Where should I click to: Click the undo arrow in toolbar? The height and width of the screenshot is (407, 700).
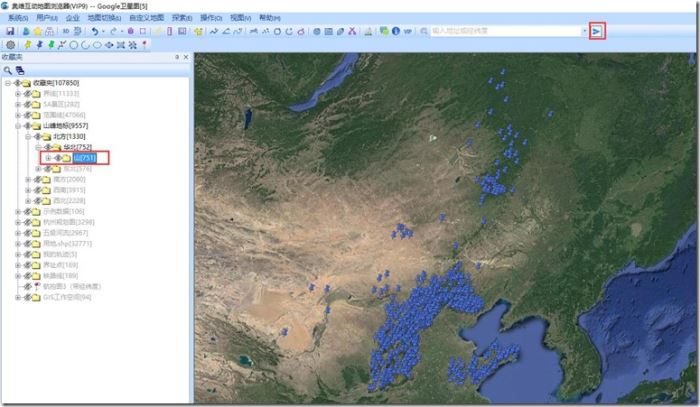(x=93, y=31)
